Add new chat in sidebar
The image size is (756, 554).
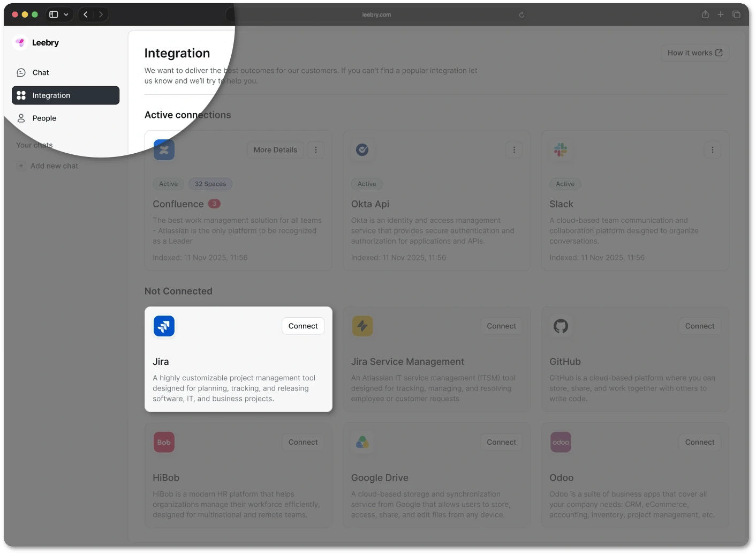point(47,166)
